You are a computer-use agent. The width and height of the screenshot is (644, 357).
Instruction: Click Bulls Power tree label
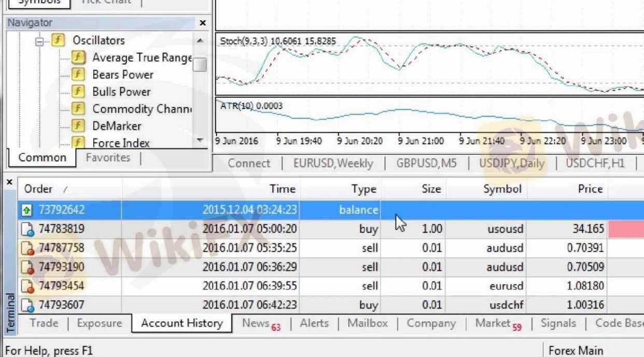121,92
